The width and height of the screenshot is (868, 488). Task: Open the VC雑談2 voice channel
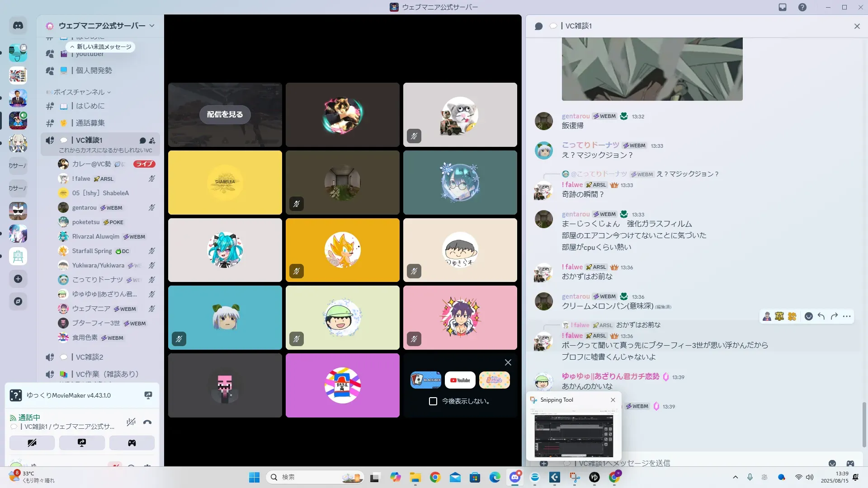pyautogui.click(x=90, y=357)
